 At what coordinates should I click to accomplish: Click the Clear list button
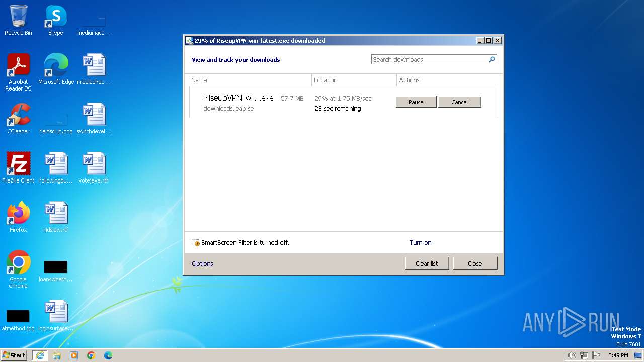[x=427, y=263]
